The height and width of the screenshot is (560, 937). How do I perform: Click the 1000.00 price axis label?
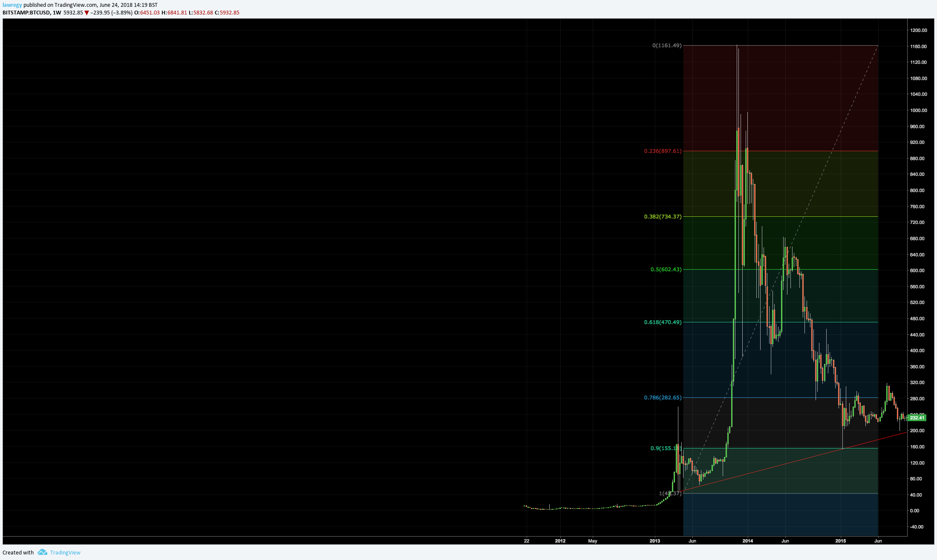coord(918,110)
